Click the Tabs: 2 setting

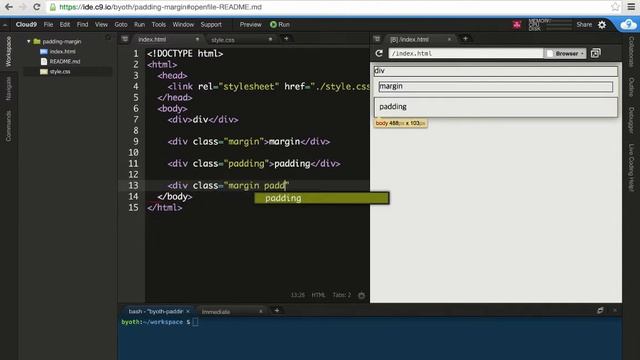(x=341, y=295)
